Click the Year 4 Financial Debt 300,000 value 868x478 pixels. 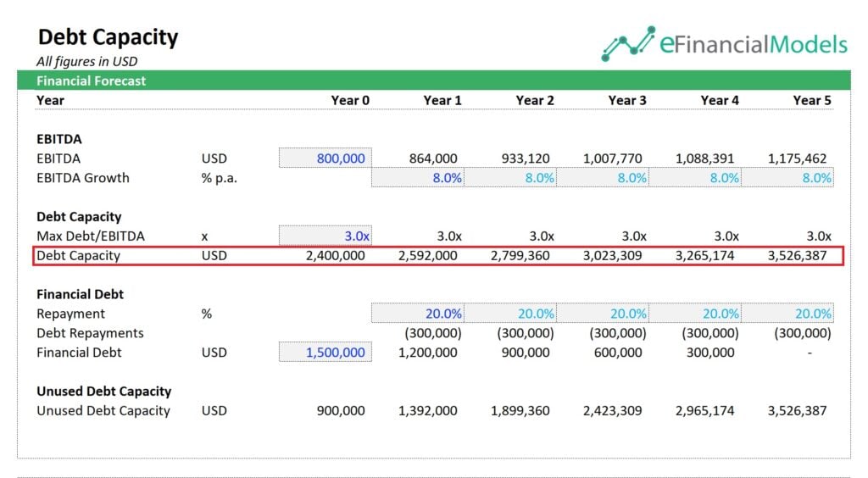click(710, 353)
